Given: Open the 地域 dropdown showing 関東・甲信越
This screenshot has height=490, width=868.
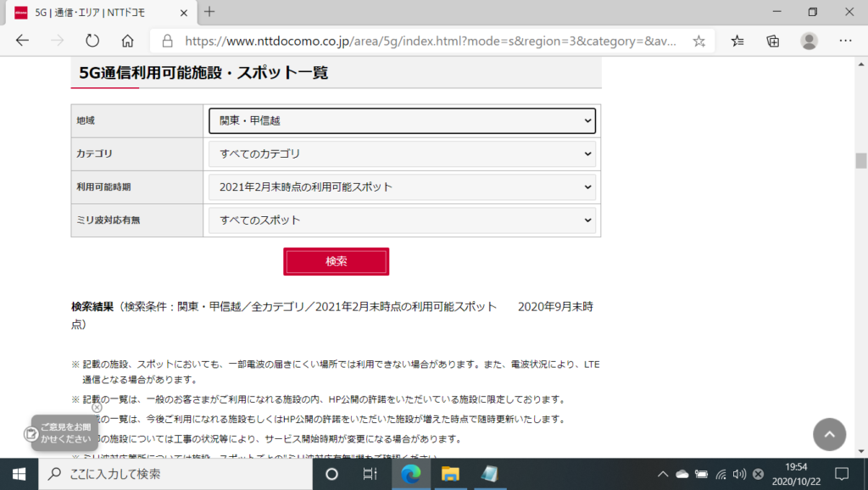Looking at the screenshot, I should 402,120.
